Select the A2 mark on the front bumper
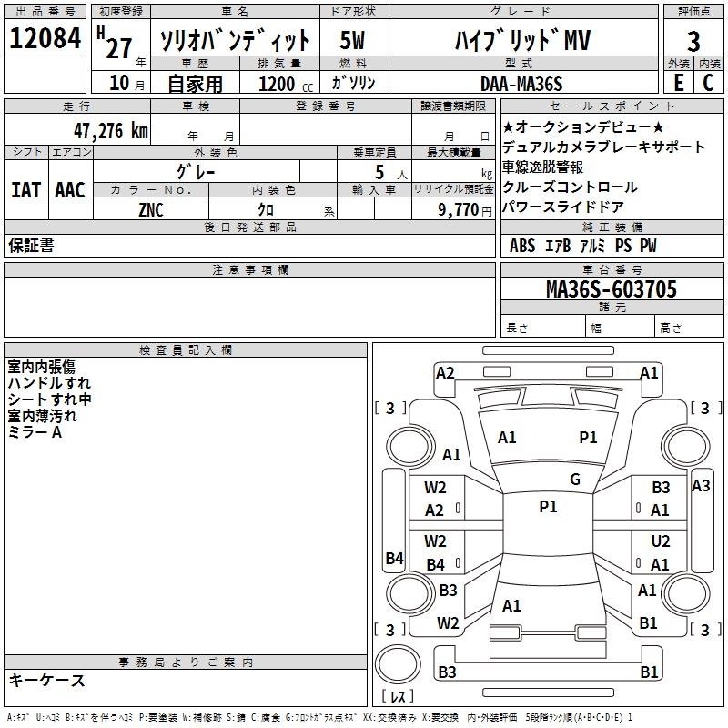 click(x=445, y=372)
